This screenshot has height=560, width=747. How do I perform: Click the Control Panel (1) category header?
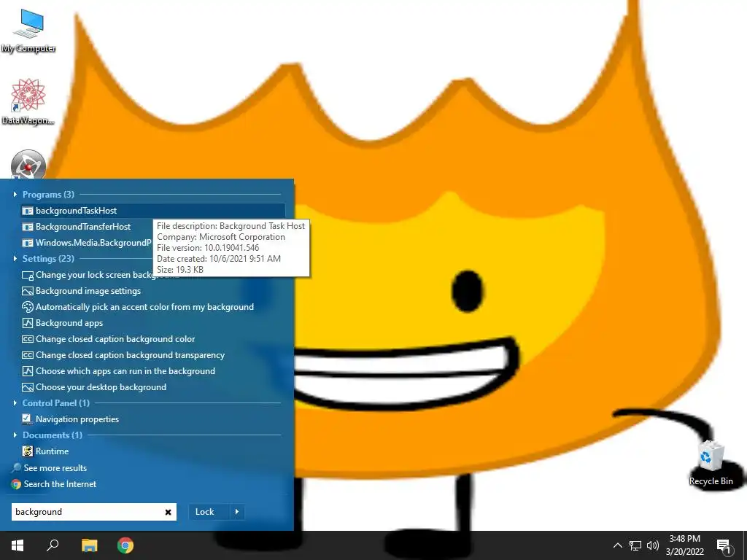pos(55,402)
